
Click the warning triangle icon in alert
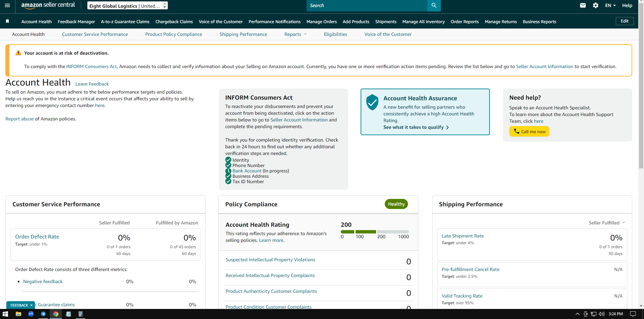point(18,53)
